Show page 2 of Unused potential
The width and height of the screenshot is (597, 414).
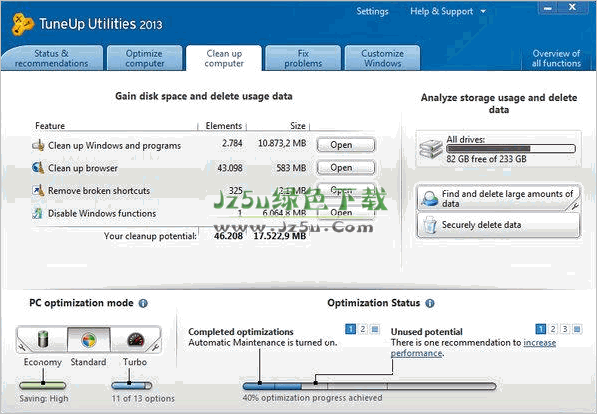click(553, 329)
